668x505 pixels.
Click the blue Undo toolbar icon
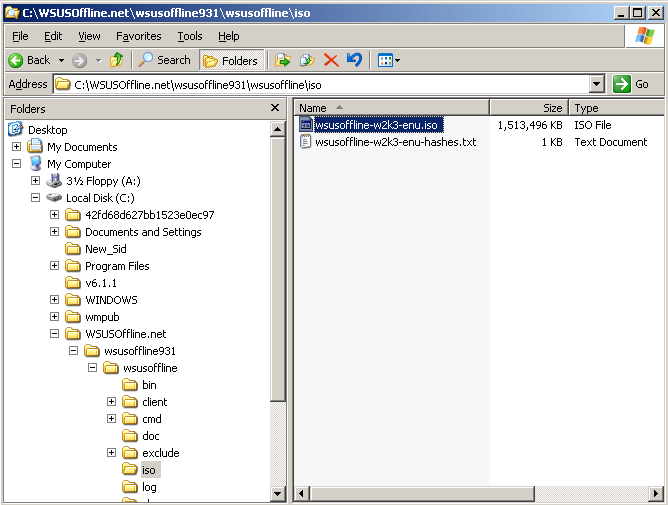coord(354,60)
